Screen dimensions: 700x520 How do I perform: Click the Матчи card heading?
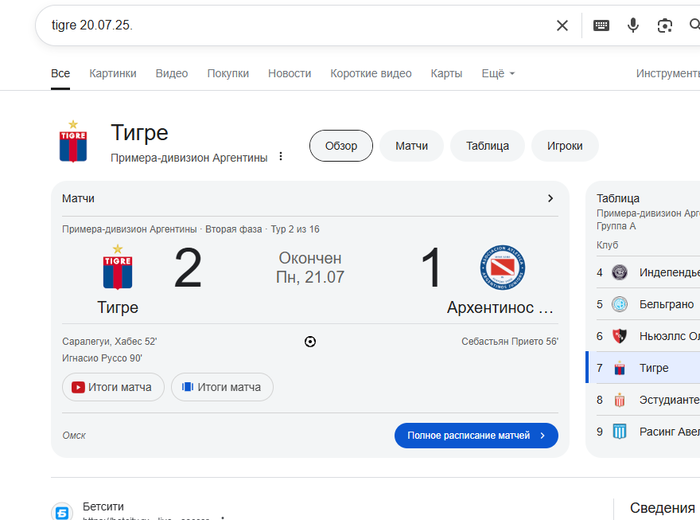[x=78, y=198]
